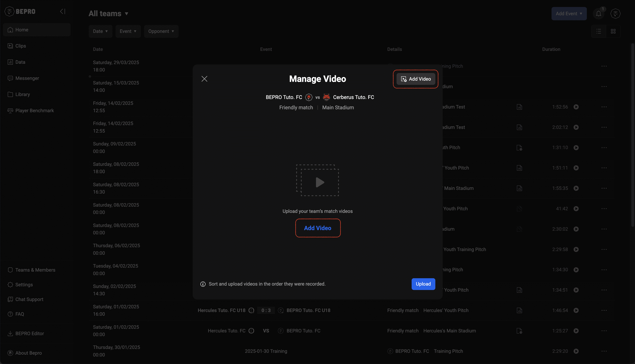635x364 pixels.
Task: Open the Add Event dropdown
Action: click(569, 14)
